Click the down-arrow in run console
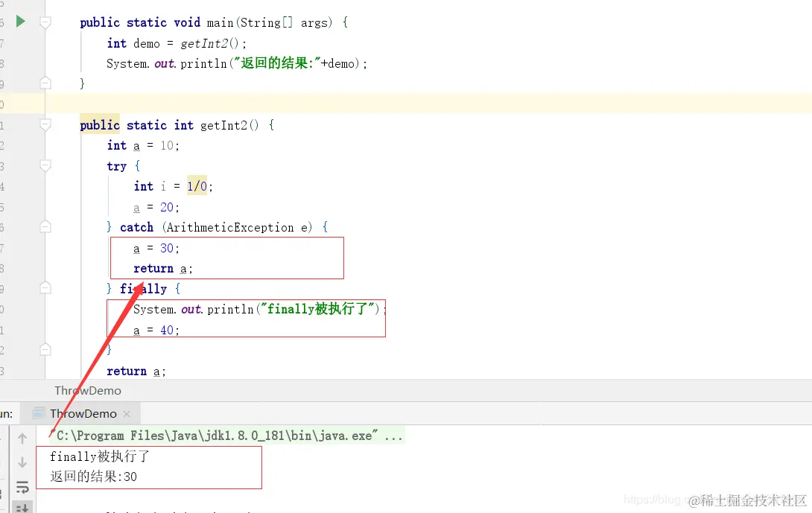 pos(22,462)
